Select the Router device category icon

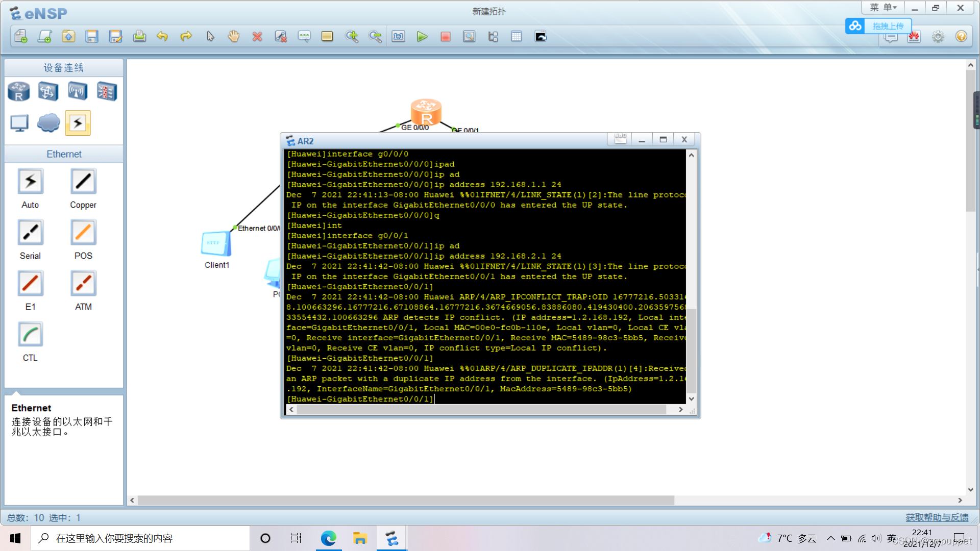19,92
